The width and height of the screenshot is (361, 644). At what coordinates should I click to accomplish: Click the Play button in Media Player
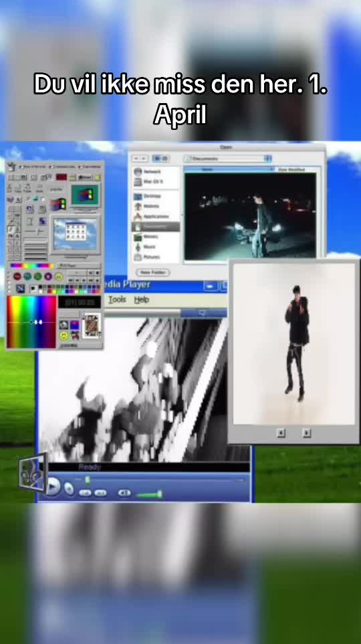pyautogui.click(x=53, y=487)
